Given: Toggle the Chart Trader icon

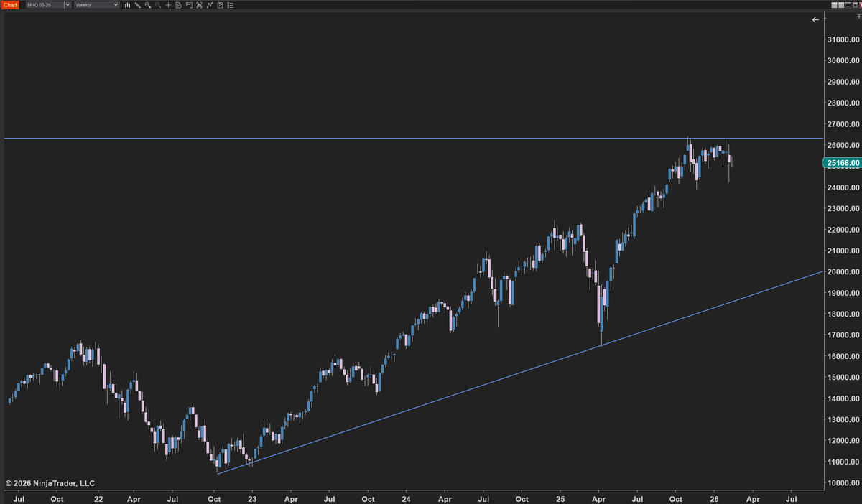Looking at the screenshot, I should [189, 5].
